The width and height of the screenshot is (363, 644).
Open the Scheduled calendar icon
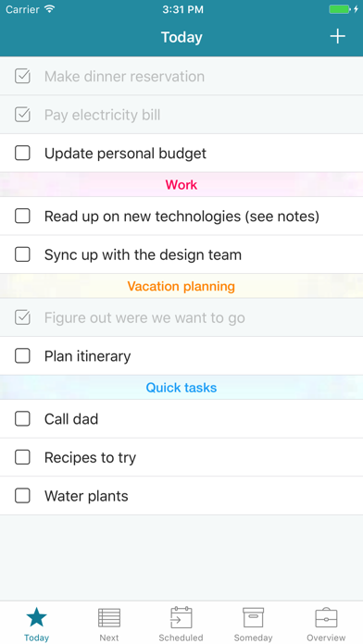tap(181, 617)
